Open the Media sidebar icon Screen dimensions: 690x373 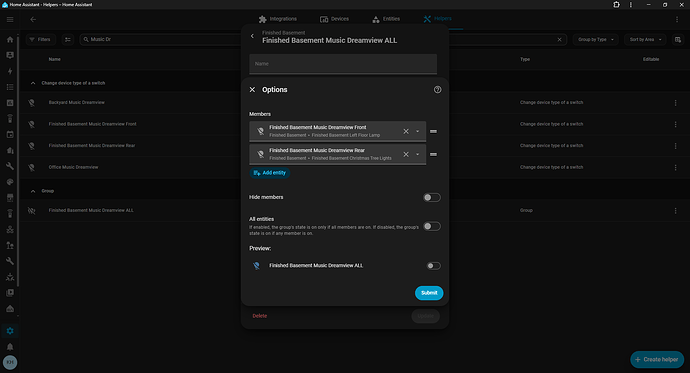click(10, 293)
